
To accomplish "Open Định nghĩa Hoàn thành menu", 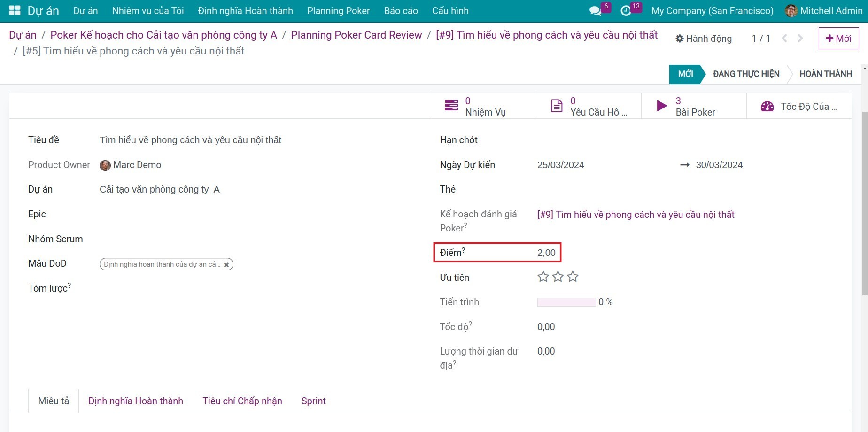I will click(245, 11).
